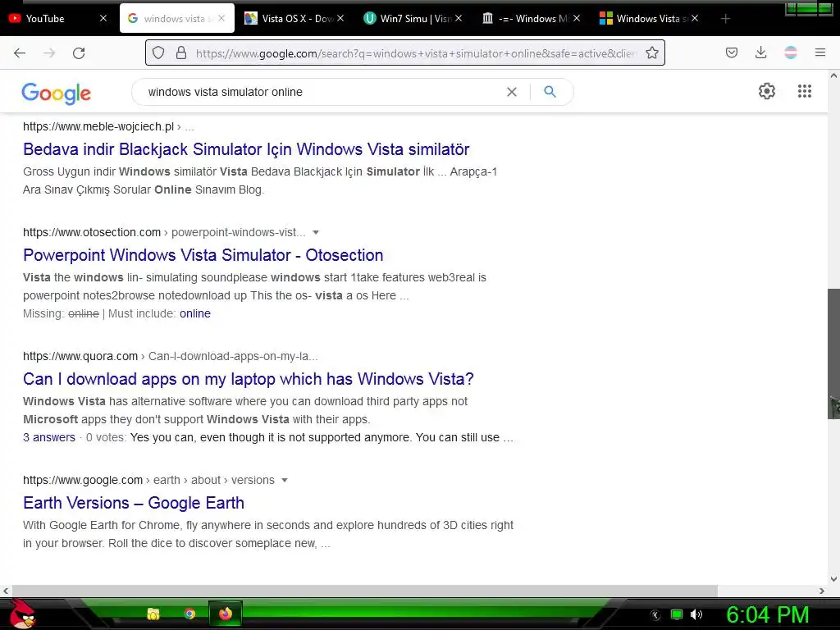This screenshot has height=630, width=840.
Task: Click the address bar URL
Action: pyautogui.click(x=416, y=53)
